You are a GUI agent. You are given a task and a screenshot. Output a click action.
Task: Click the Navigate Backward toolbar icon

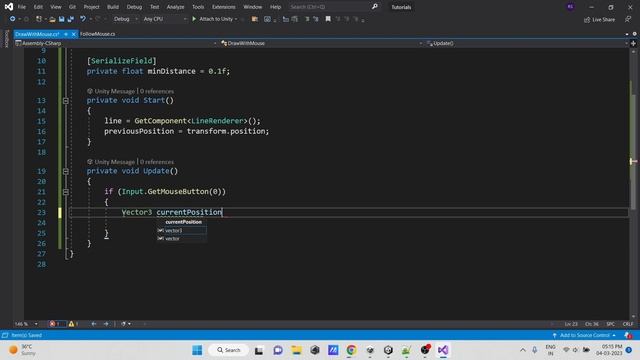[12, 19]
